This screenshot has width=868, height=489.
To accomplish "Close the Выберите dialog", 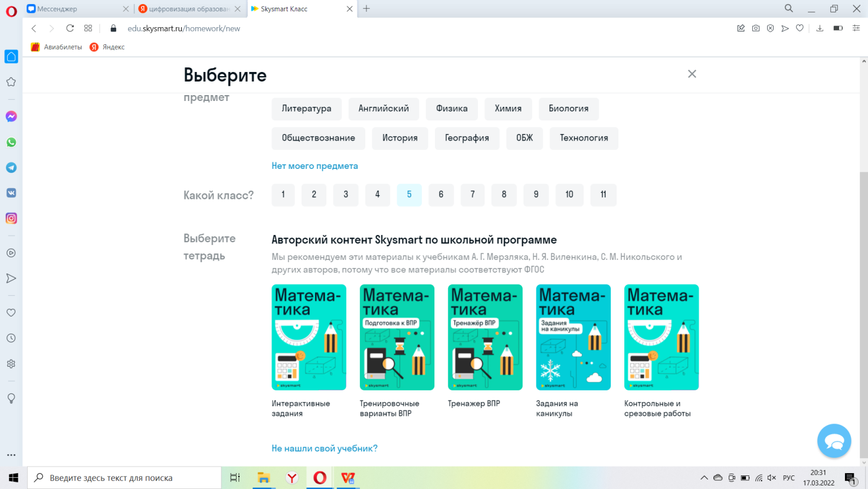I will click(692, 74).
